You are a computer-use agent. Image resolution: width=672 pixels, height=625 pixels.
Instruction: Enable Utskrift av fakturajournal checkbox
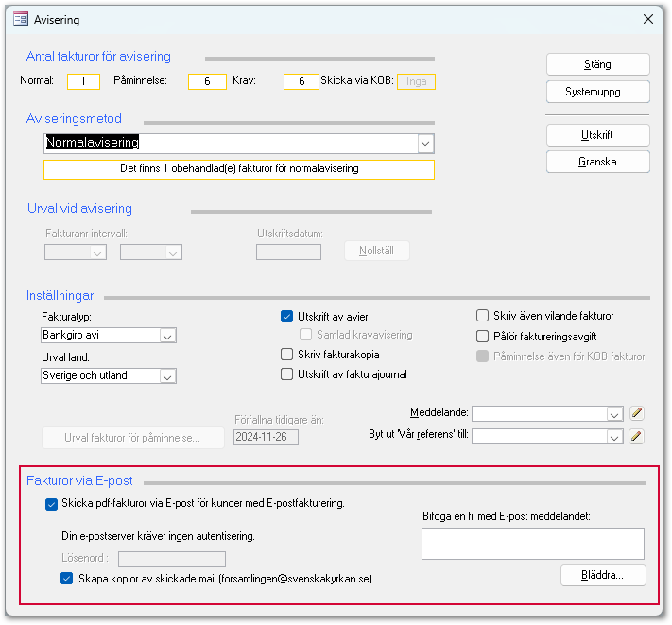[286, 374]
